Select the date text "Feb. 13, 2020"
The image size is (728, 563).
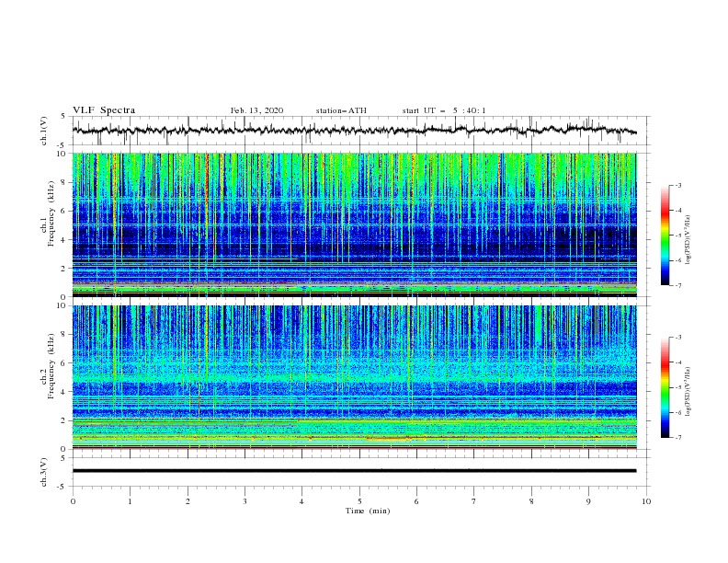256,110
